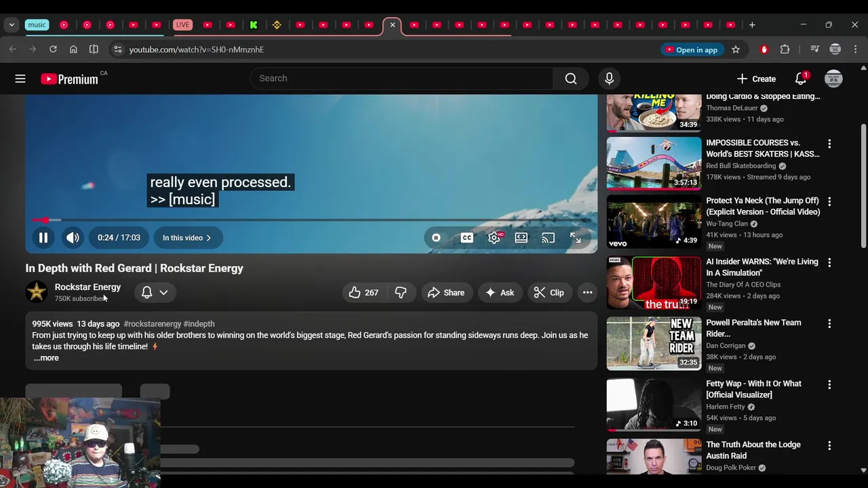The width and height of the screenshot is (868, 488).
Task: Open Ask AI button
Action: pyautogui.click(x=500, y=293)
